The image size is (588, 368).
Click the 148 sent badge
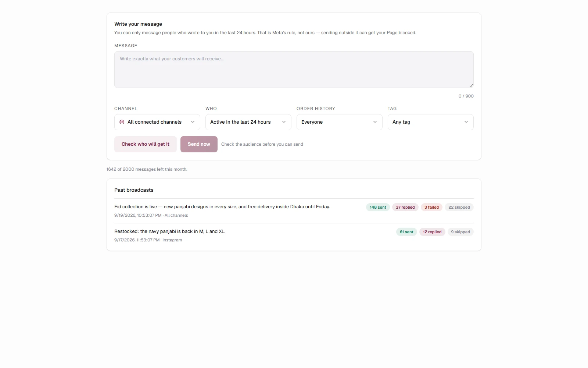click(378, 207)
